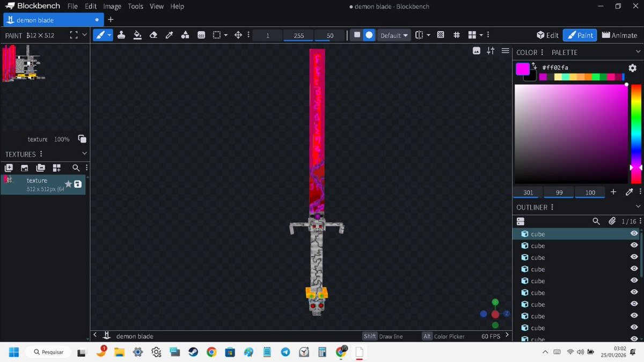Viewport: 644px width, 362px height.
Task: Select the Gradient tool
Action: click(x=201, y=35)
